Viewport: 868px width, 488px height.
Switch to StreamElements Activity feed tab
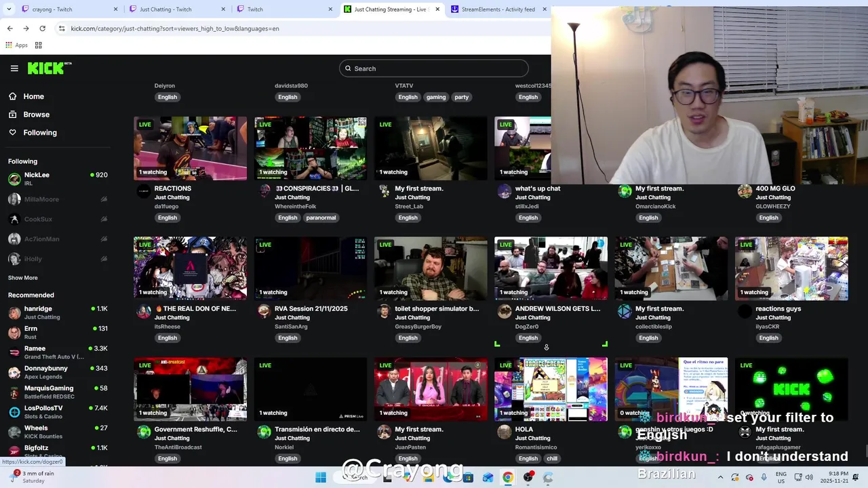pos(498,9)
